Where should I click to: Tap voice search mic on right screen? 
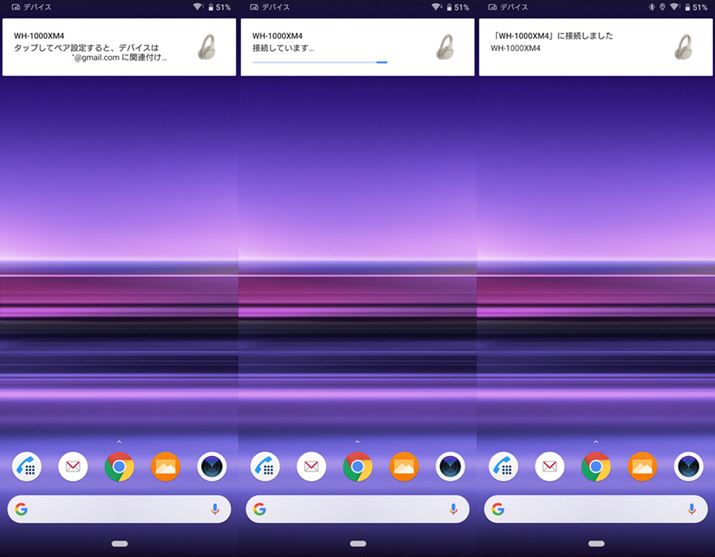[x=692, y=509]
